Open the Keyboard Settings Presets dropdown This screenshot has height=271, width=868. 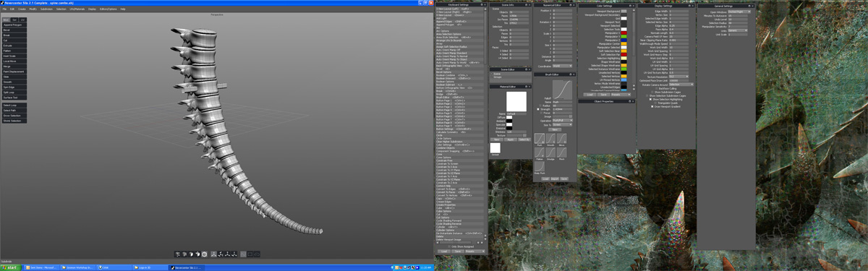475,251
